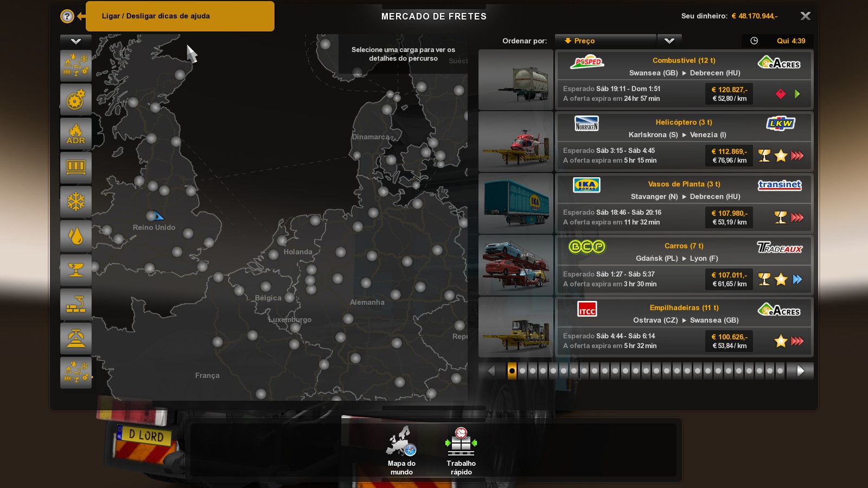868x488 pixels.
Task: Toggle the machinery gear cargo filter
Action: tap(76, 100)
